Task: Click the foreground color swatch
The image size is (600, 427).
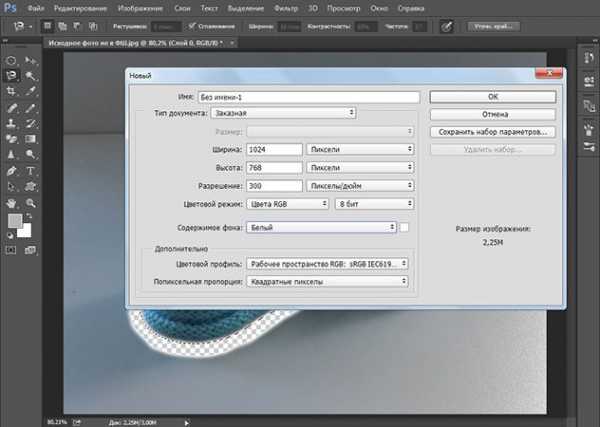Action: coord(15,221)
